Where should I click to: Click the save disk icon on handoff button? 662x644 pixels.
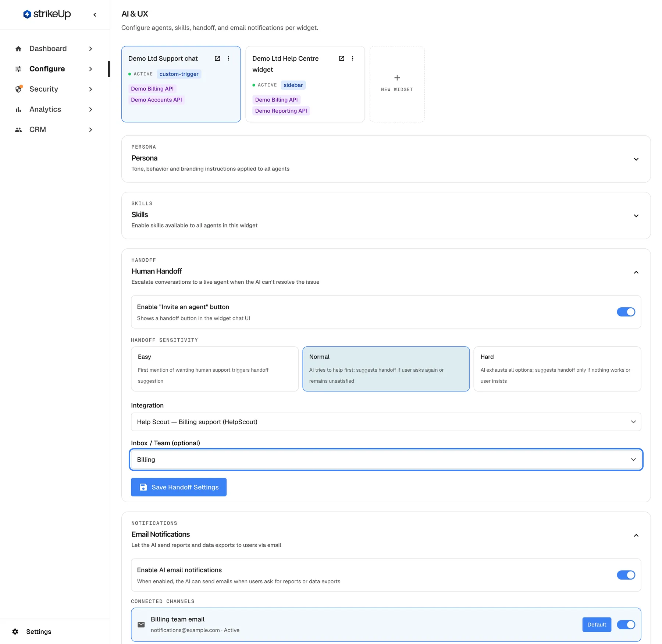coord(143,487)
